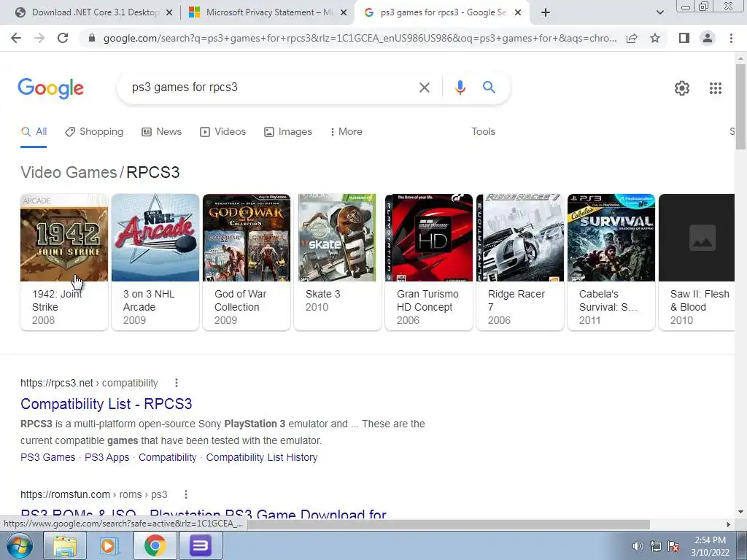747x560 pixels.
Task: Open File Explorer from taskbar
Action: point(65,545)
